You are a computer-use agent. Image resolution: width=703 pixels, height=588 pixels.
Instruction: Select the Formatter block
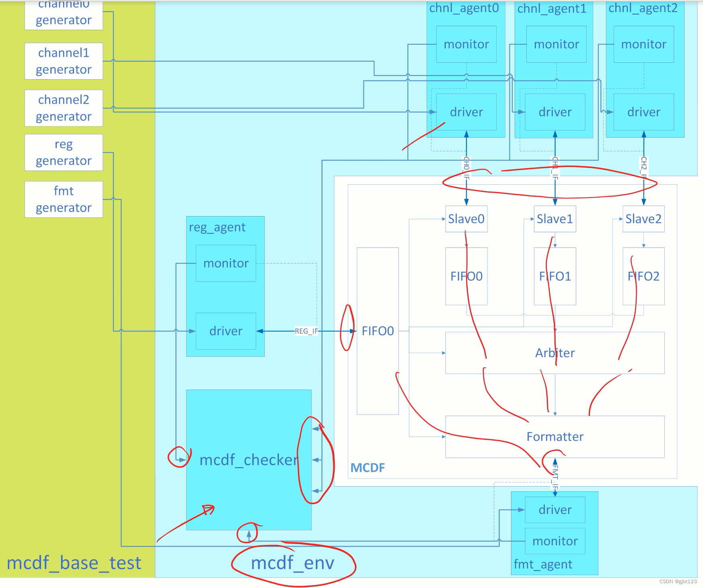click(555, 437)
